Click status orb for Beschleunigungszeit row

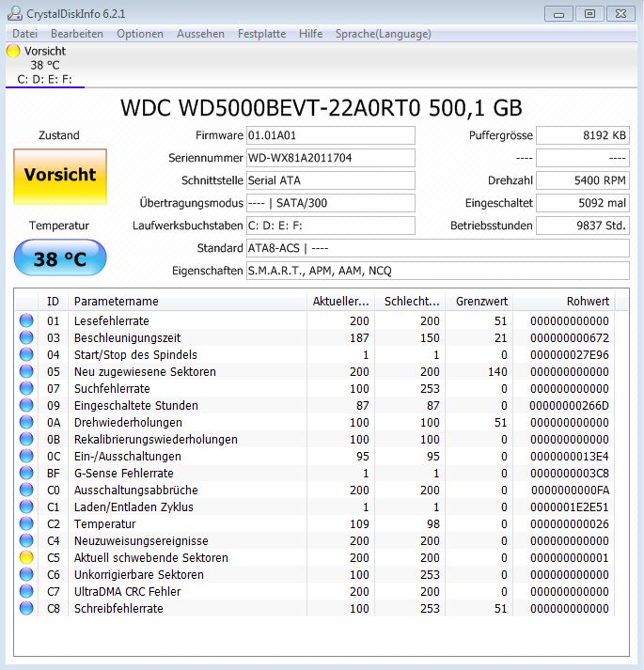[x=26, y=337]
